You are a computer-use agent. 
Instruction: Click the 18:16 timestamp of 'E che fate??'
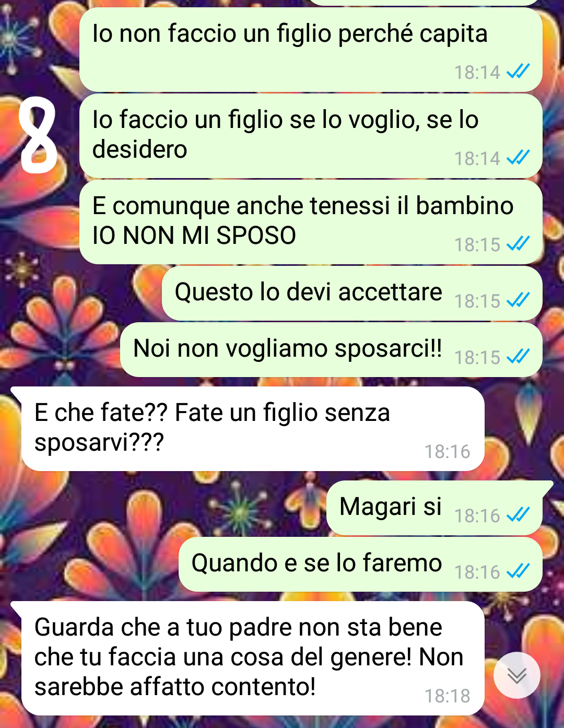[x=447, y=452]
